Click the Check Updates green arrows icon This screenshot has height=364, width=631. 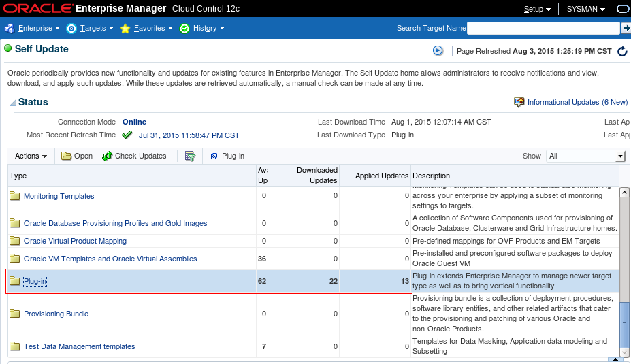tap(107, 156)
